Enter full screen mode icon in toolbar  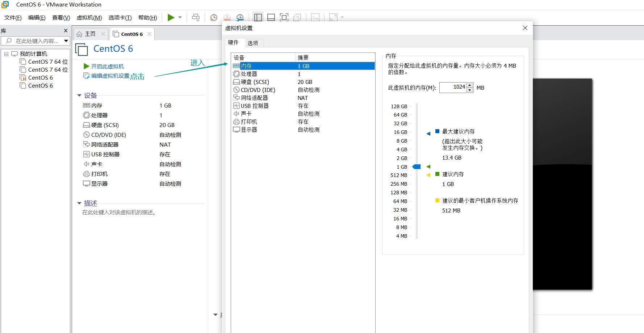pyautogui.click(x=284, y=17)
